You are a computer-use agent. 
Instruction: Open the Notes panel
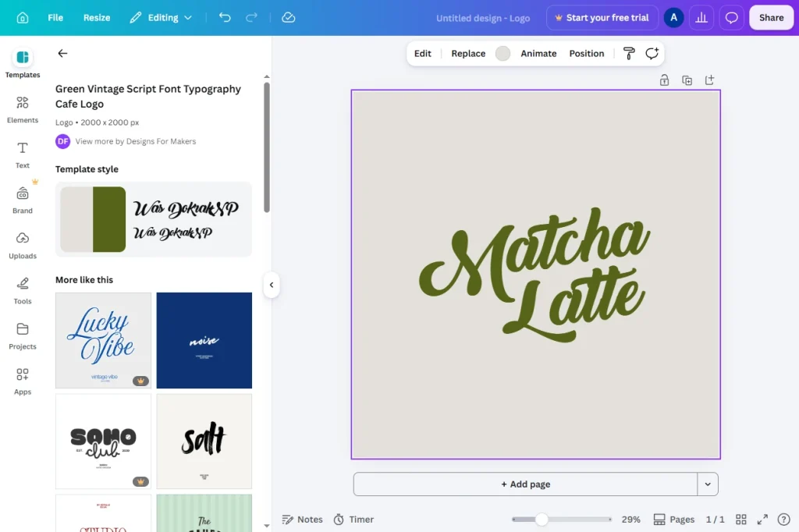click(x=302, y=520)
